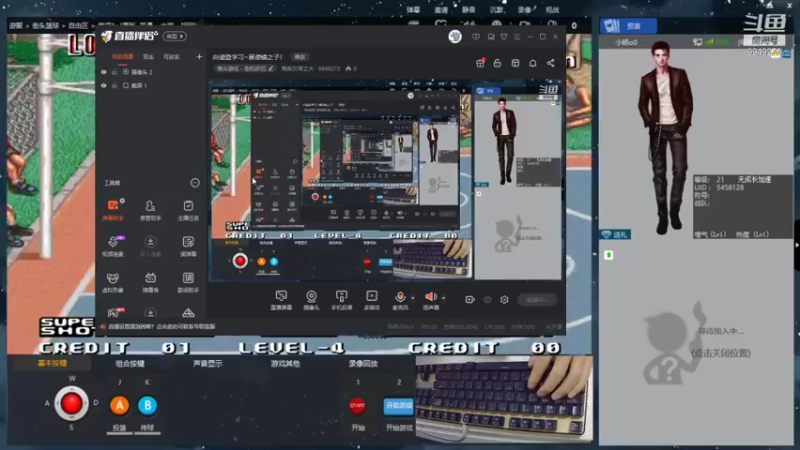
Task: Click the share icon in the top toolbar
Action: point(551,63)
